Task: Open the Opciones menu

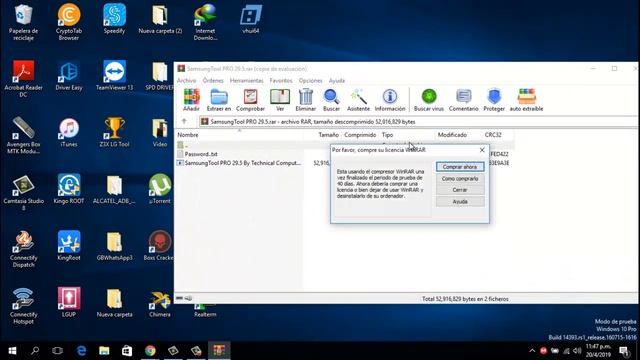Action: 310,80
